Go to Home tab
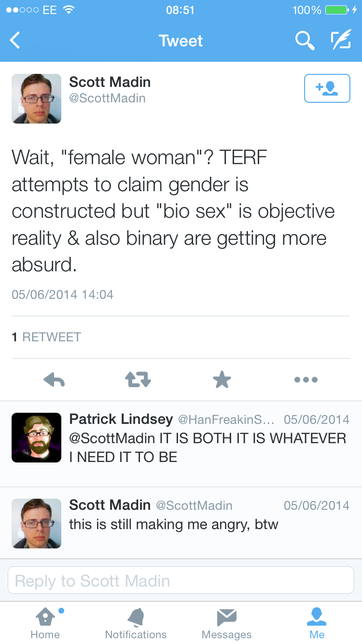The height and width of the screenshot is (644, 362). coord(45,623)
